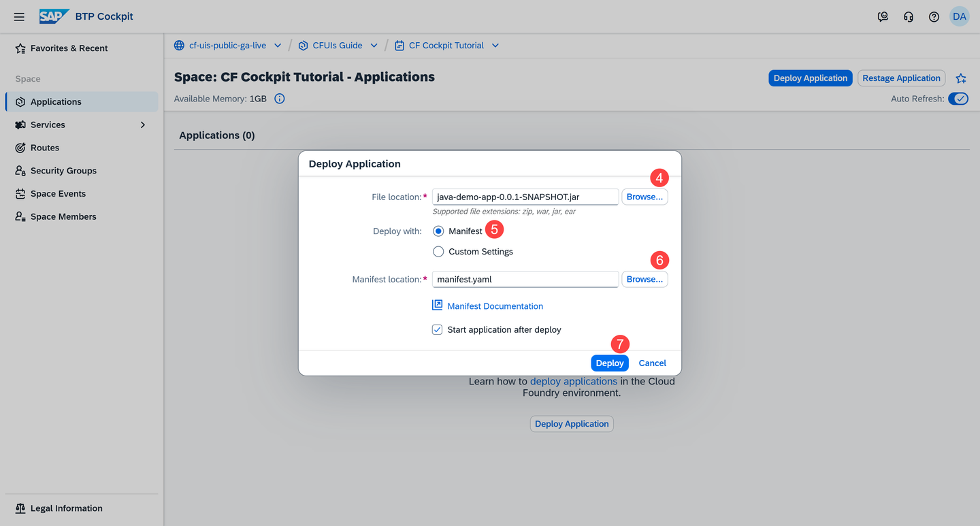
Task: Click the Space Members person icon
Action: pyautogui.click(x=20, y=216)
